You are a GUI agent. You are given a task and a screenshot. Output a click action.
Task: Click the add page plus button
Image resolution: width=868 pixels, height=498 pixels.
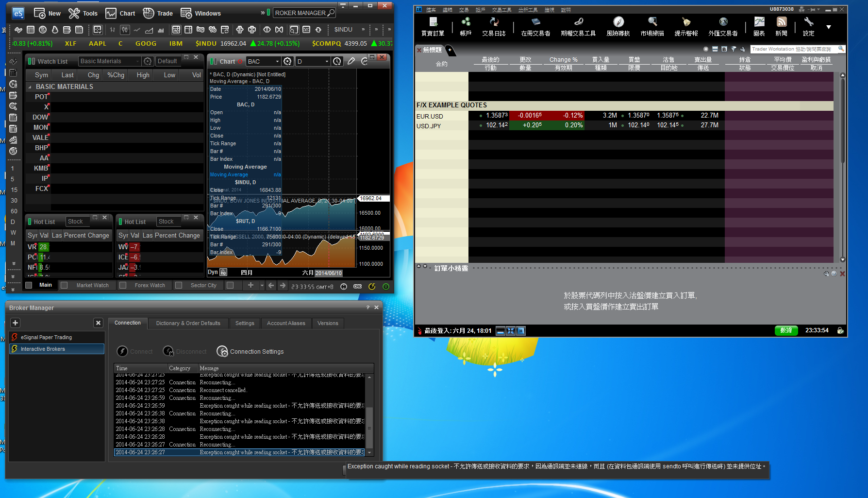[x=250, y=285]
